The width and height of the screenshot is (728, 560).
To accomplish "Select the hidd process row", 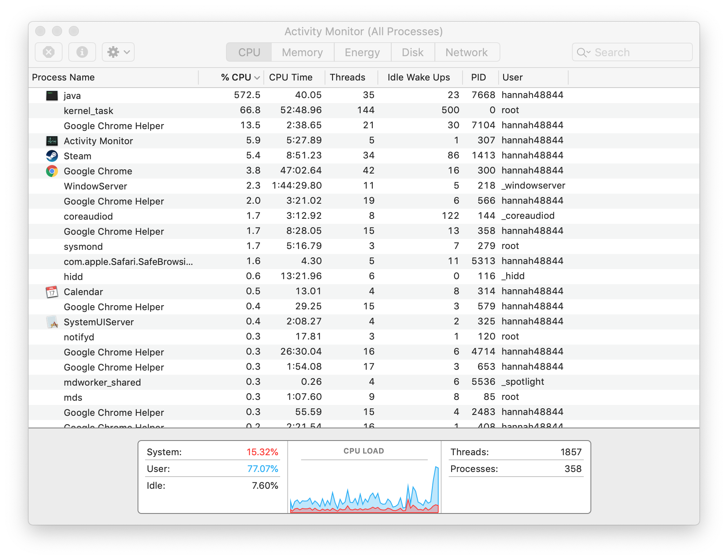I will (x=364, y=277).
